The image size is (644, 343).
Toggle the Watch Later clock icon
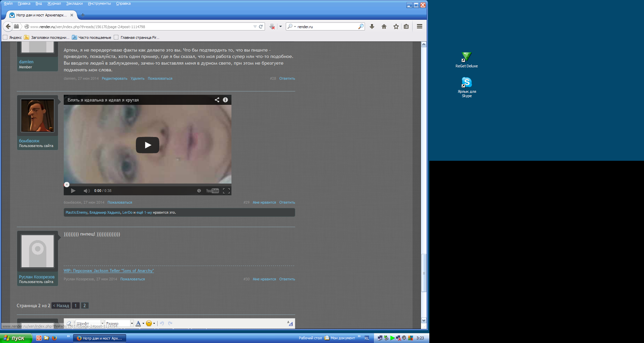199,191
